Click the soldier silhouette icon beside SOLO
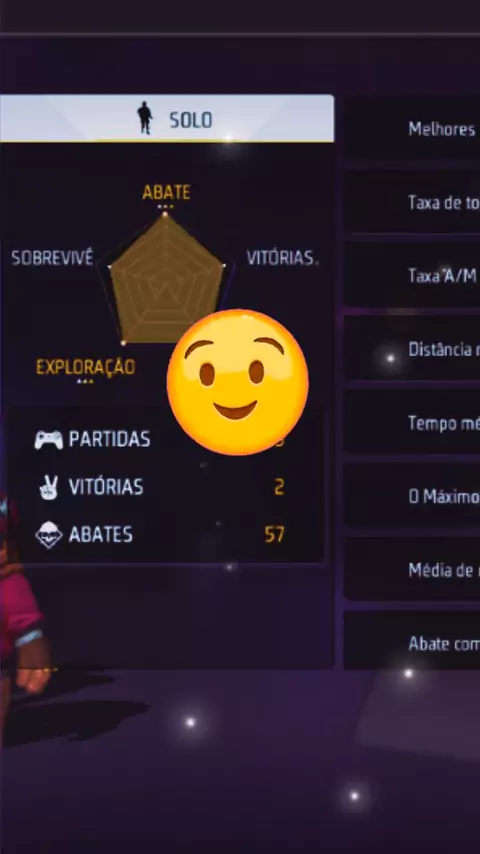 (144, 118)
